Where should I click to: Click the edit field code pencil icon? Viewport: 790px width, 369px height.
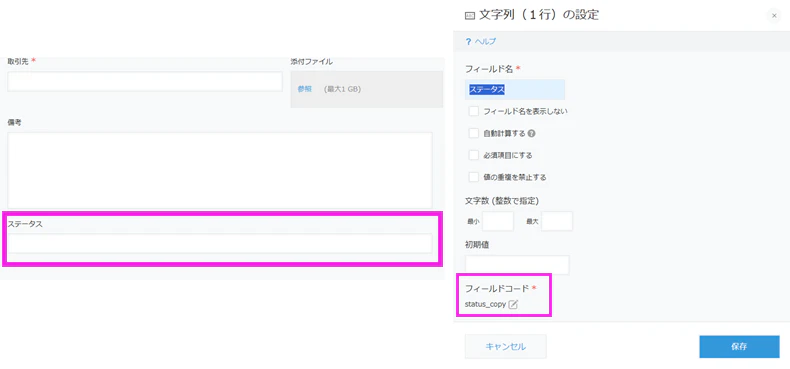[513, 304]
